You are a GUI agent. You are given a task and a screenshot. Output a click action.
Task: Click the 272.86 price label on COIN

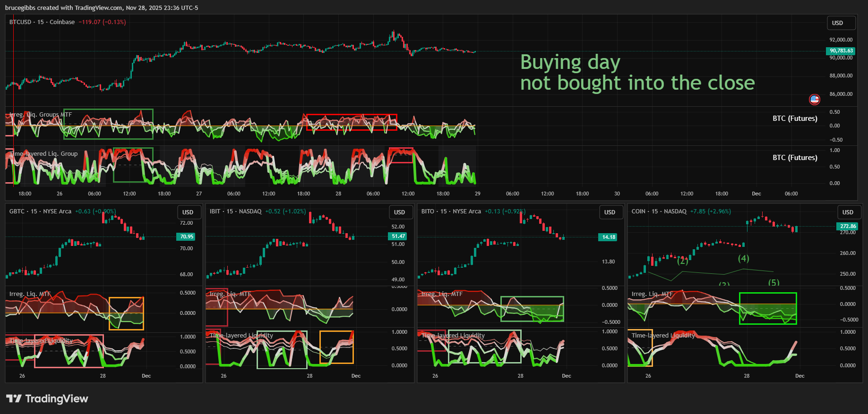coord(848,226)
